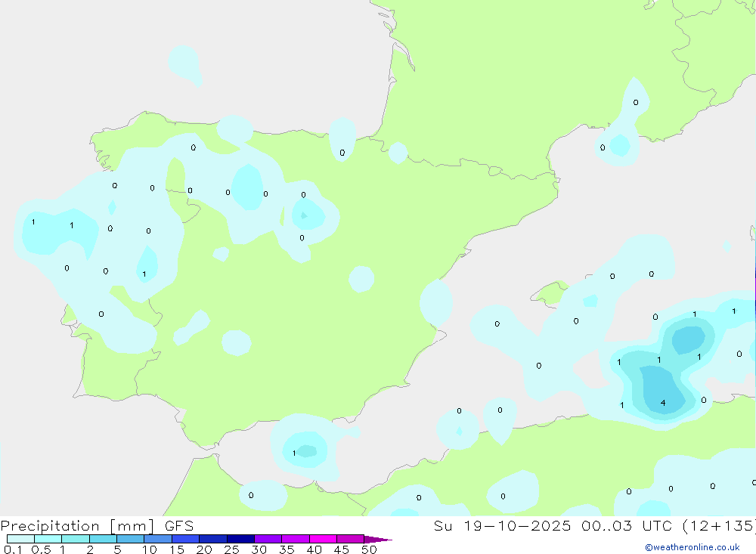Click the 25–30 mm legend color swatch

(x=240, y=539)
